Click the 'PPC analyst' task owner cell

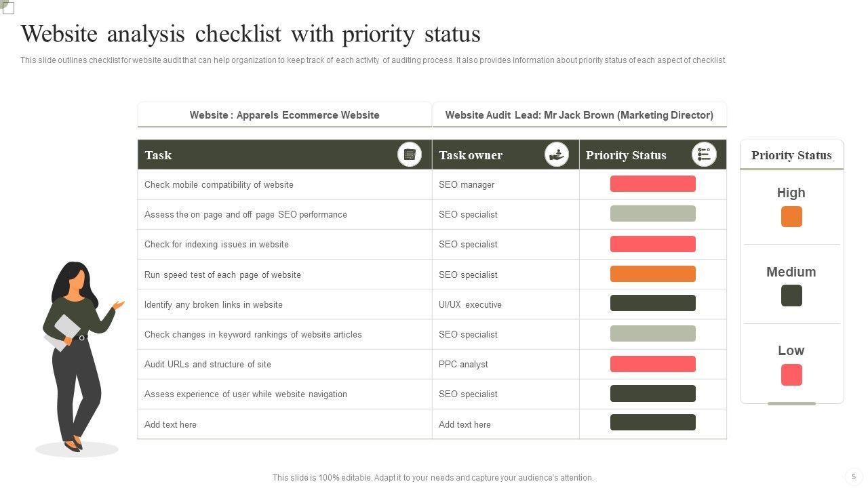click(463, 364)
